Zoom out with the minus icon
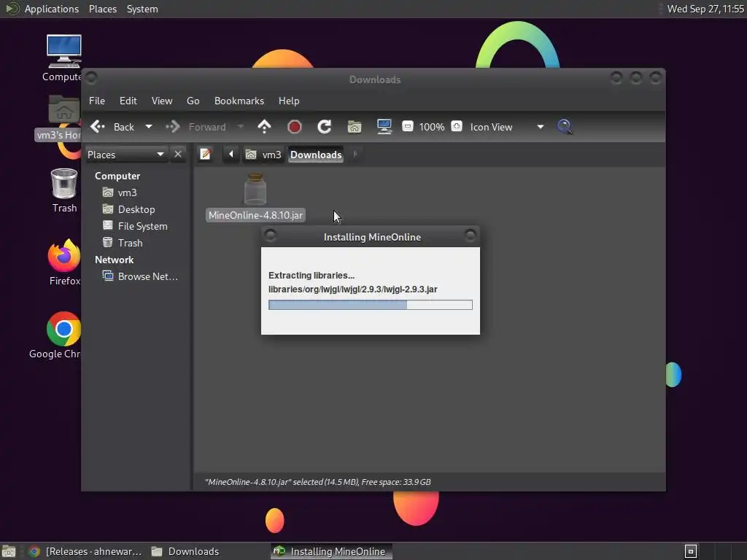The width and height of the screenshot is (747, 560). coord(408,126)
